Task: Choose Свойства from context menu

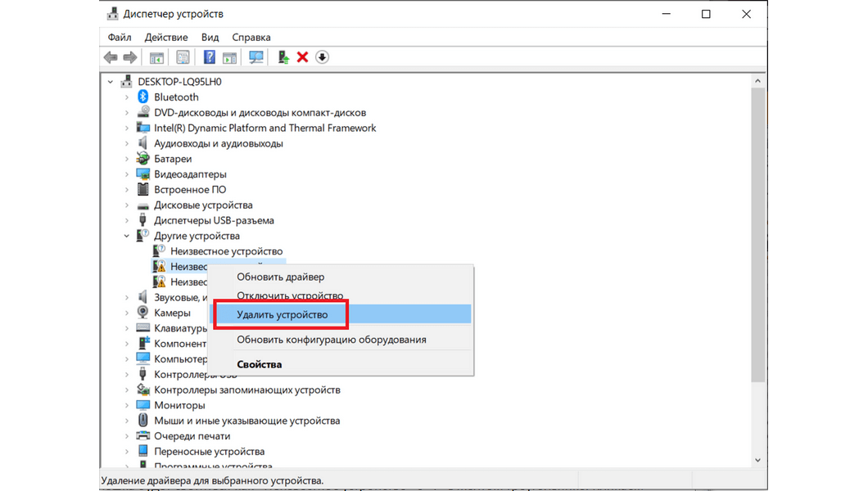Action: (x=340, y=364)
